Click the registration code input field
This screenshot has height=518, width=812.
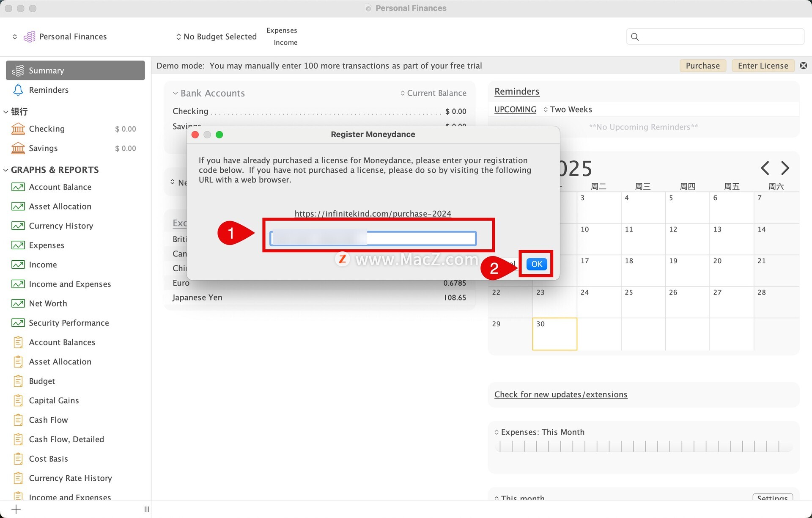[373, 238]
